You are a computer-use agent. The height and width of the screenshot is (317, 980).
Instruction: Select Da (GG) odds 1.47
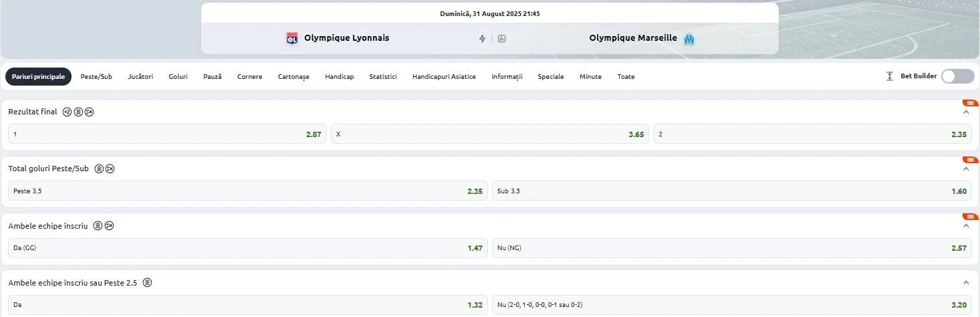[248, 247]
